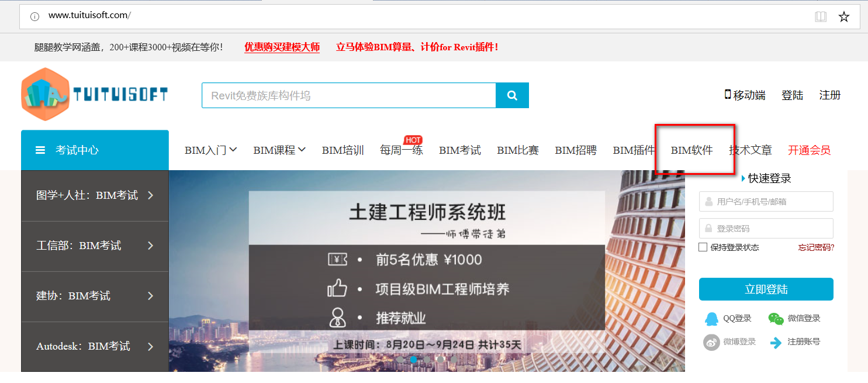Click the 快速登录 heading text
The image size is (868, 383).
770,178
